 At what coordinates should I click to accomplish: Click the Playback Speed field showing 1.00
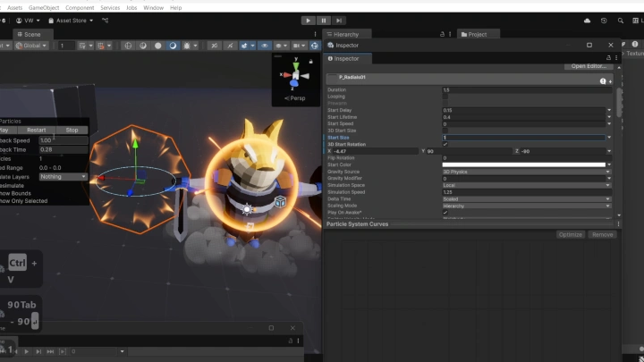[64, 140]
